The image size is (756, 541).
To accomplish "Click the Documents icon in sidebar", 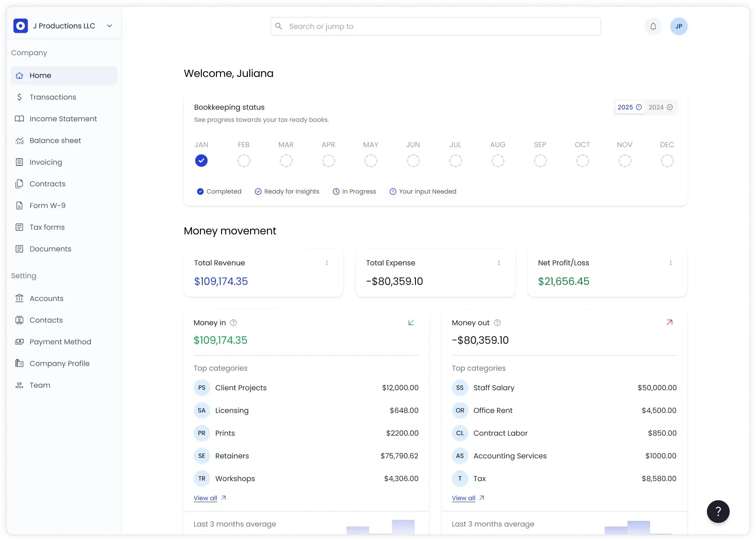I will [x=19, y=249].
